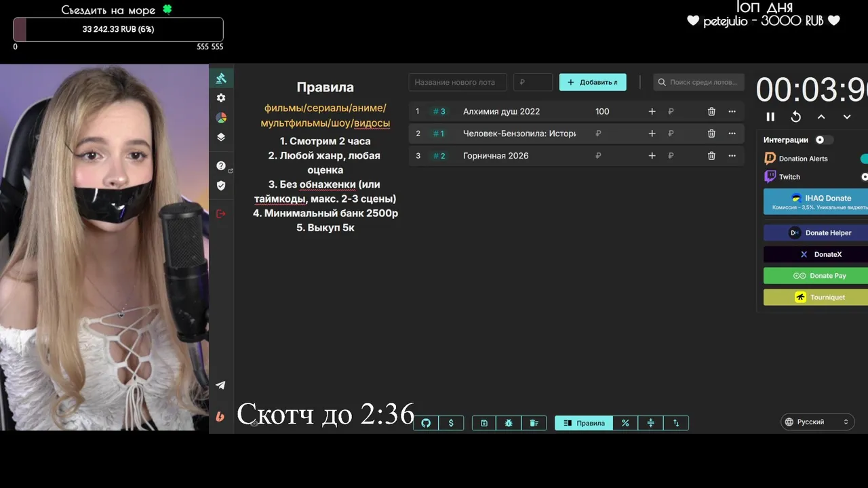This screenshot has width=868, height=488.
Task: Click the compact rows view icon
Action: pos(651,423)
